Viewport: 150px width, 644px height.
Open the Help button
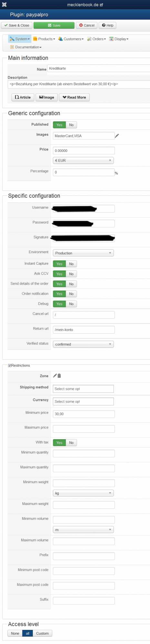[x=107, y=25]
